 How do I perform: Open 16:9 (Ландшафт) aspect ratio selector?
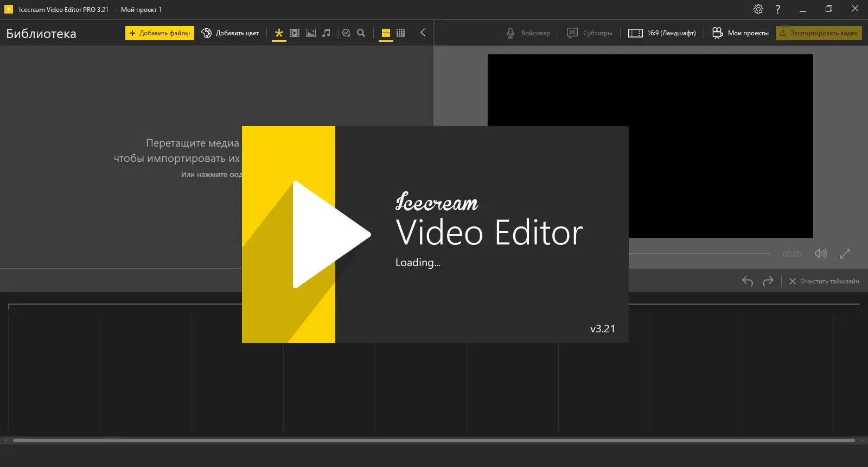[x=662, y=33]
